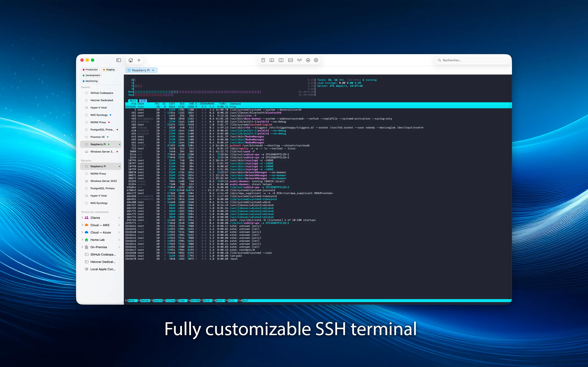Image resolution: width=588 pixels, height=367 pixels.
Task: Open the sidebar toggle icon
Action: pyautogui.click(x=118, y=60)
